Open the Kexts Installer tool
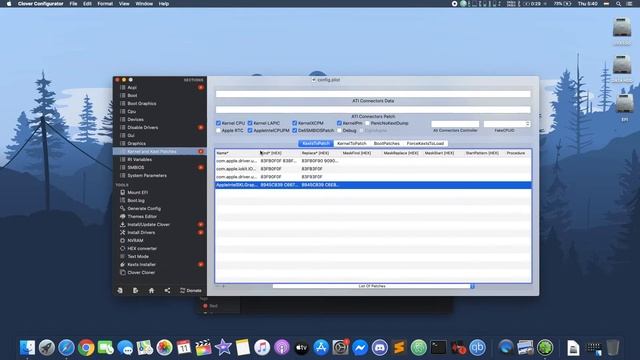This screenshot has width=640, height=360. tap(141, 264)
